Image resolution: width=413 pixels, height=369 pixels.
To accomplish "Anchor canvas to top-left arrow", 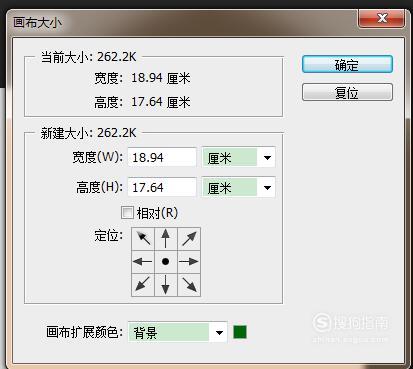I will click(143, 239).
